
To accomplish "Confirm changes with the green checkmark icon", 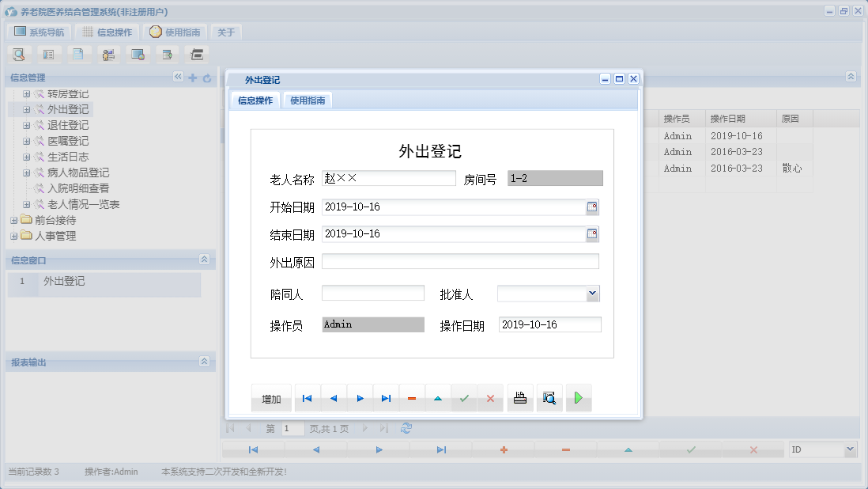I will [464, 398].
